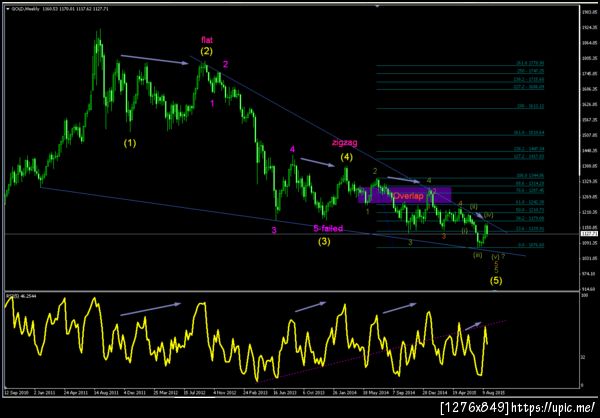Click the '2 Jan 2011' date label
The image size is (600, 418).
44,393
